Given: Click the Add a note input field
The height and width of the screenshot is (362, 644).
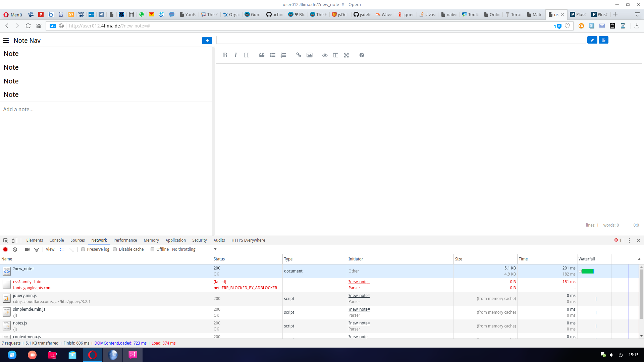Looking at the screenshot, I should click(106, 110).
